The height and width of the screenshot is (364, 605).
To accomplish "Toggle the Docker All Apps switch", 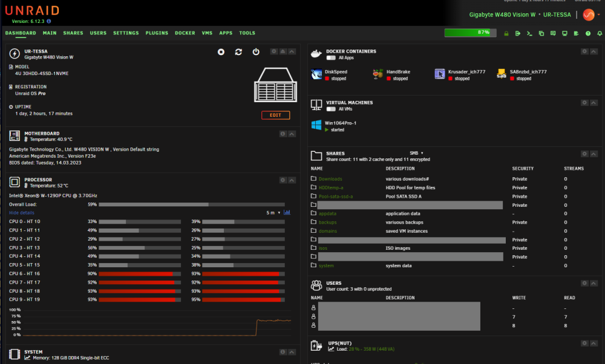I will pos(331,58).
